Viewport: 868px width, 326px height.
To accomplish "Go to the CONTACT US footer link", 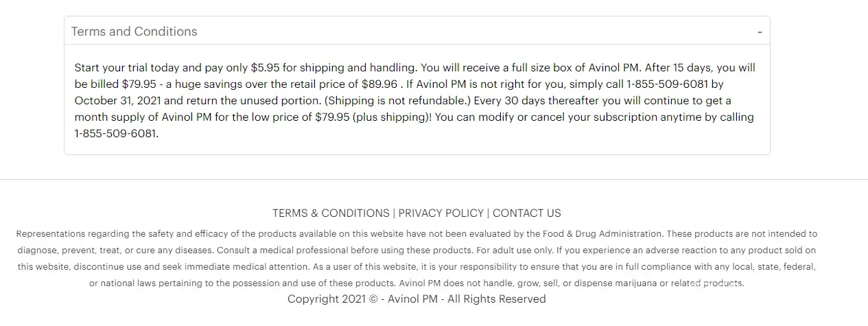I will [x=526, y=213].
